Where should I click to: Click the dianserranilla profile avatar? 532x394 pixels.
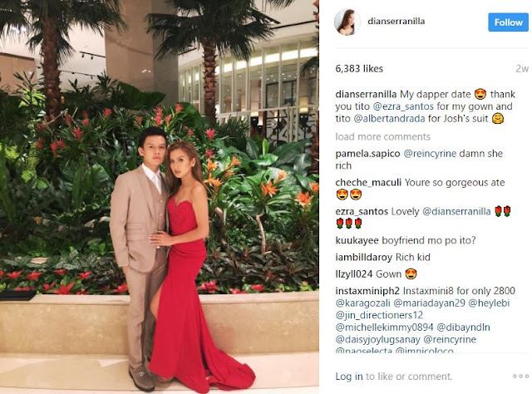click(x=347, y=22)
